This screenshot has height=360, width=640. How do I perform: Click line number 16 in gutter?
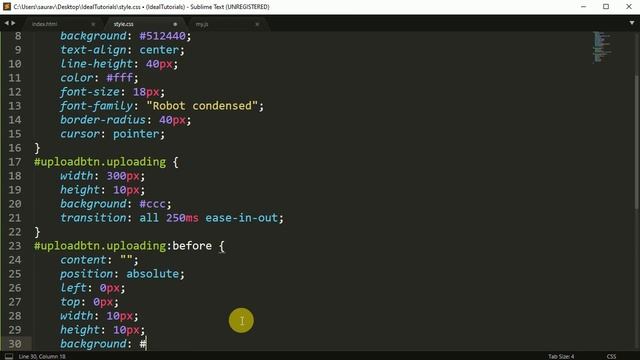[15, 148]
